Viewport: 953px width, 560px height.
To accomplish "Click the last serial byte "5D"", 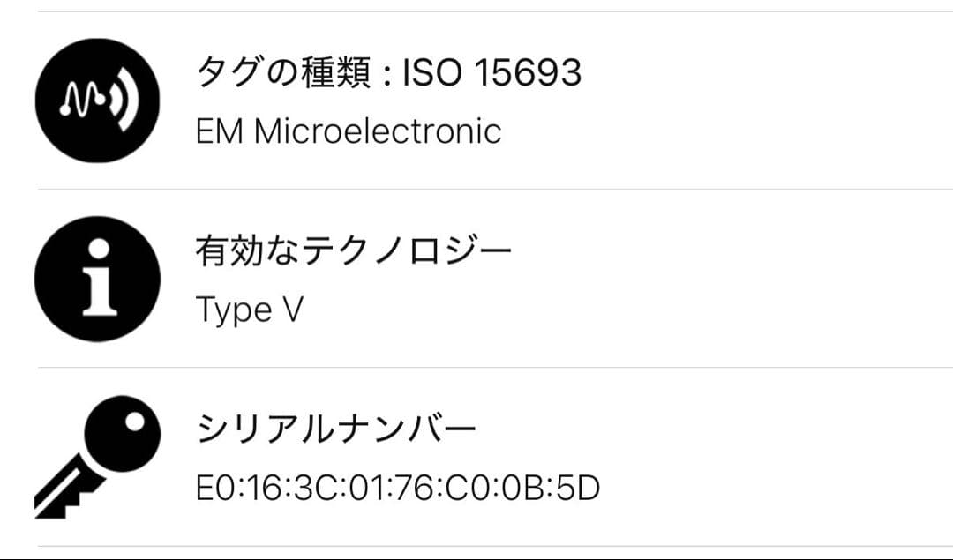I will (579, 487).
